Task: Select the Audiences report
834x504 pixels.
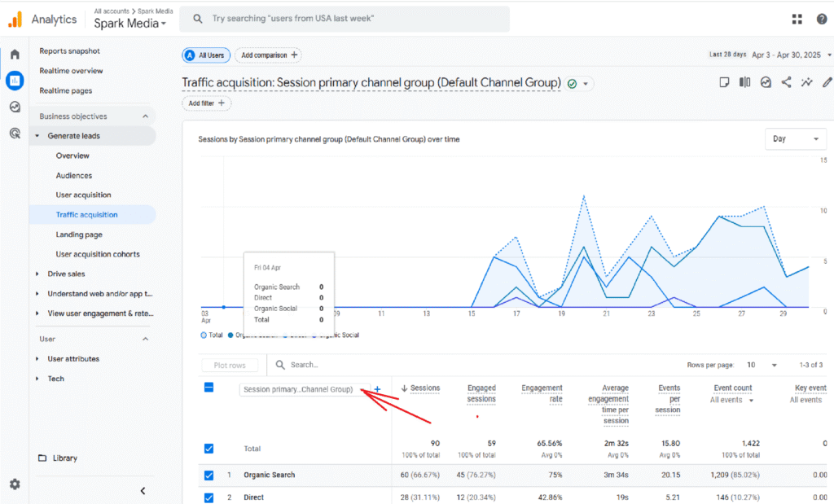Action: [x=74, y=175]
